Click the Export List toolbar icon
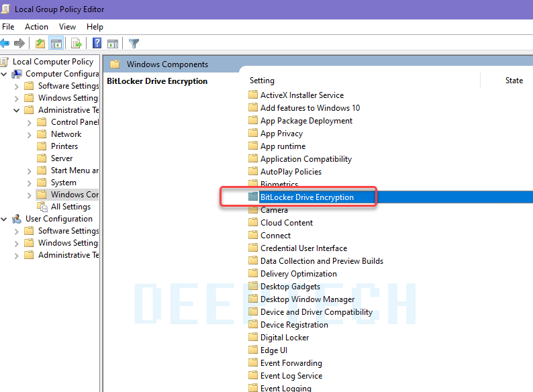This screenshot has width=533, height=392. click(x=76, y=43)
